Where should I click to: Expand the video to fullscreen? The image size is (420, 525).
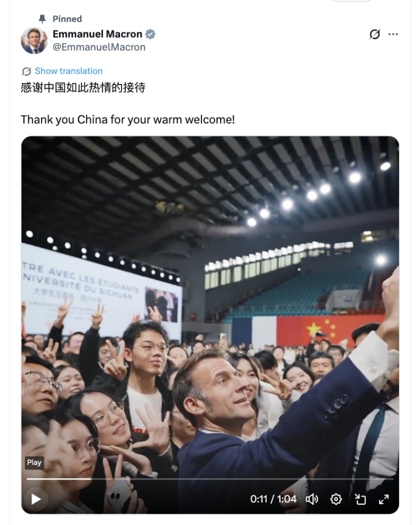click(384, 499)
